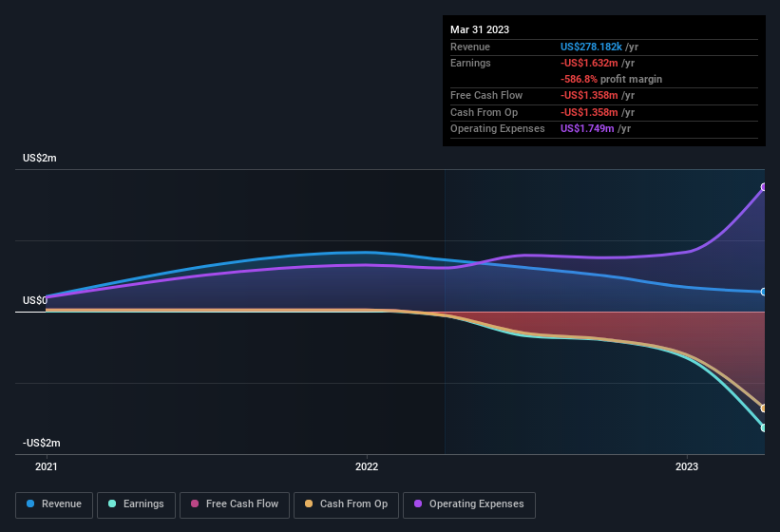Select the Cash From Op endpoint marker
Screen dimensions: 780x532
coord(764,408)
